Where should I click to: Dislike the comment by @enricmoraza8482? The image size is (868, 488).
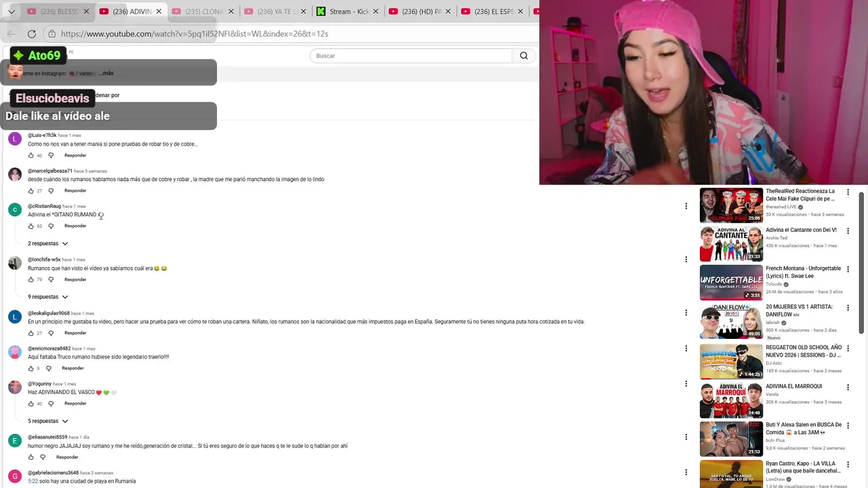48,368
